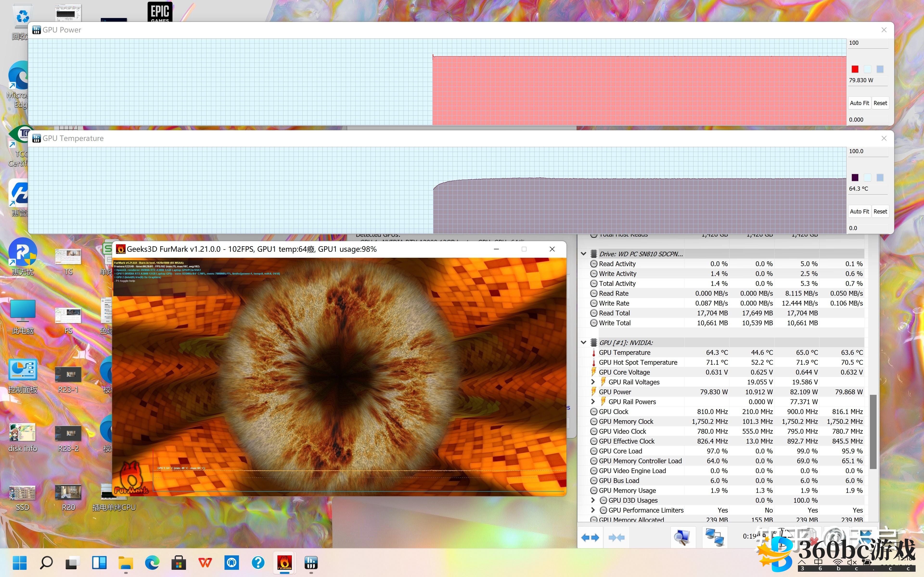The width and height of the screenshot is (924, 577).
Task: Open Microsoft Edge from the taskbar
Action: click(152, 563)
